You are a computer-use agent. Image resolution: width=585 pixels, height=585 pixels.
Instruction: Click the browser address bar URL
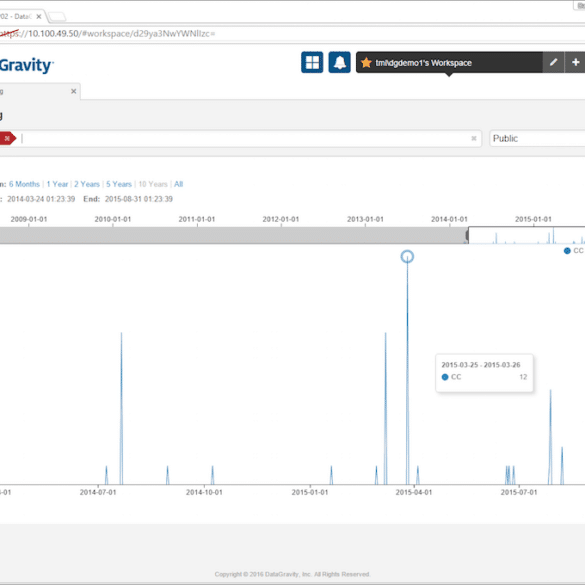108,34
